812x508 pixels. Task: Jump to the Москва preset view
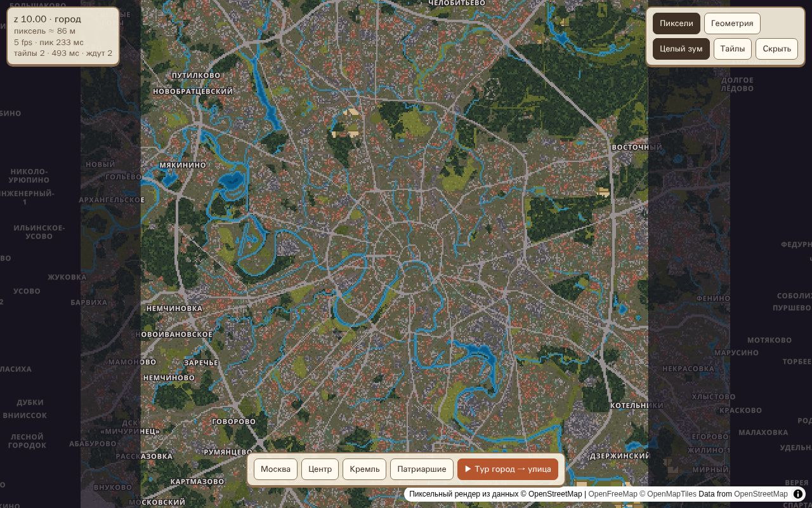click(x=275, y=469)
